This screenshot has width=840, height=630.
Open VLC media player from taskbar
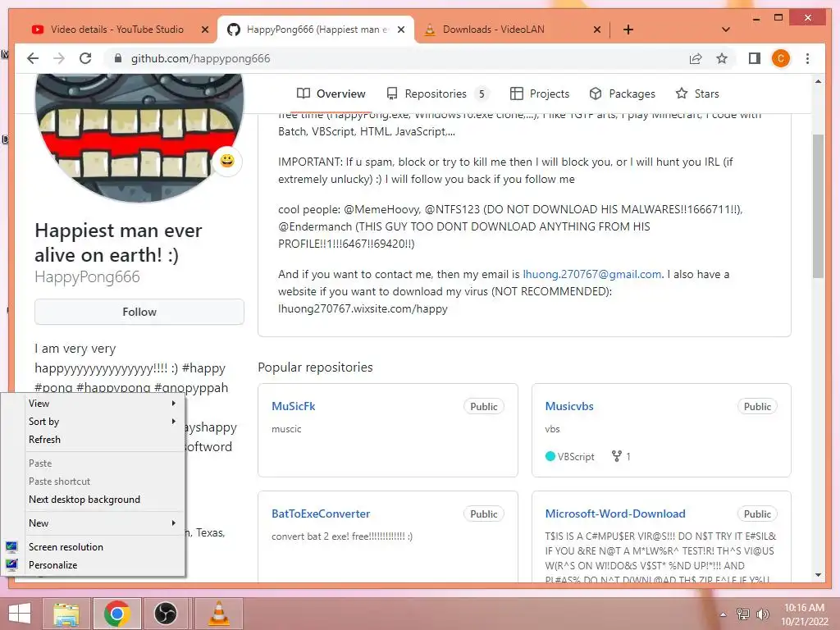pyautogui.click(x=219, y=614)
